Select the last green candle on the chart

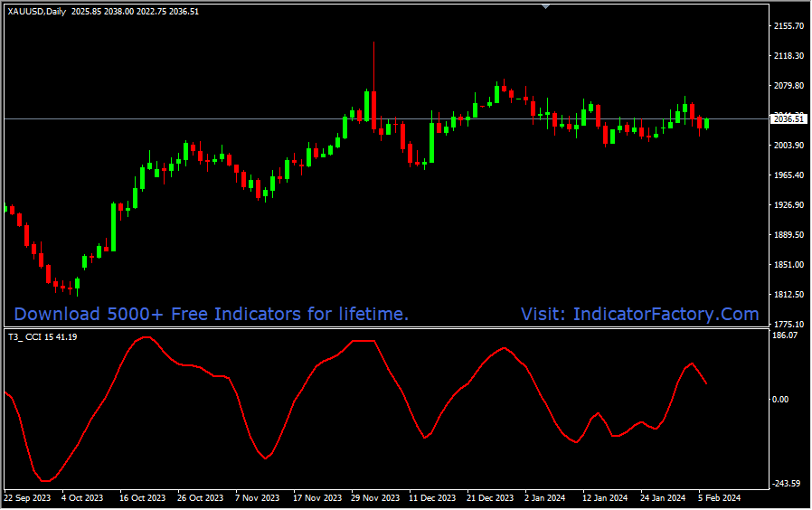tap(706, 123)
